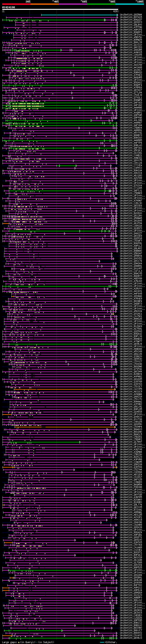Select hit label UniRef100_B6KJC7
This screenshot has width=146, height=644.
pyautogui.click(x=131, y=630)
